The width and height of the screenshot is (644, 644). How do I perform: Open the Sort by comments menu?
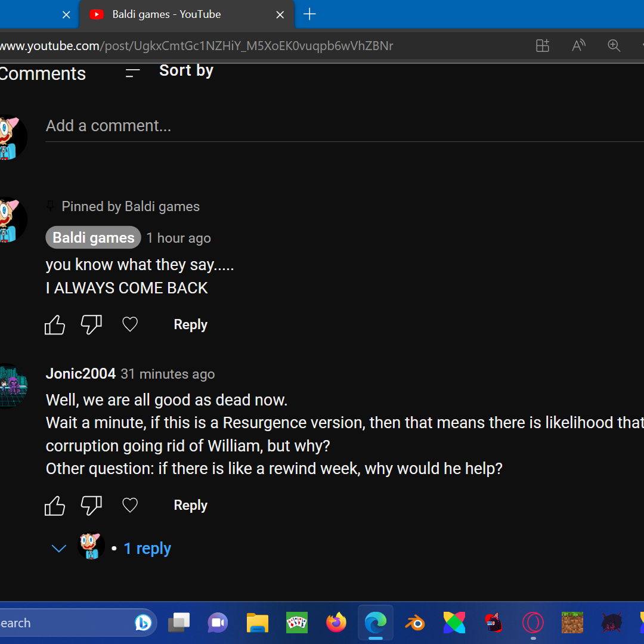(x=186, y=70)
